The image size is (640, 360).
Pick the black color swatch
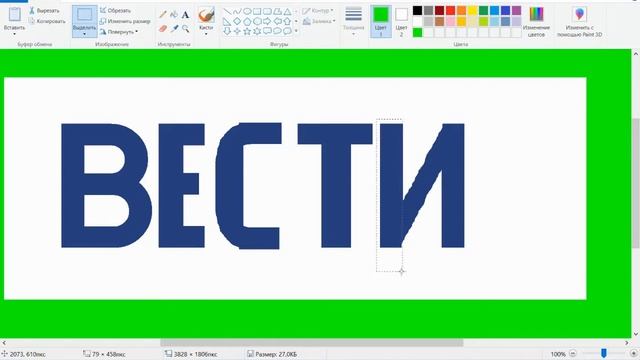tap(417, 10)
